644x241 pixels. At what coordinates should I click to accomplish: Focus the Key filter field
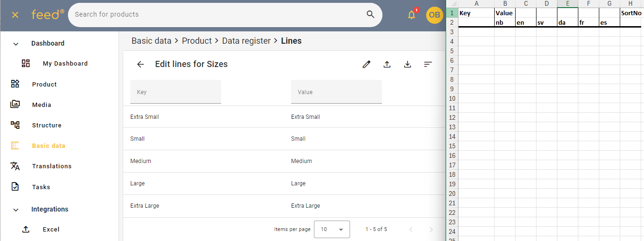click(x=176, y=92)
